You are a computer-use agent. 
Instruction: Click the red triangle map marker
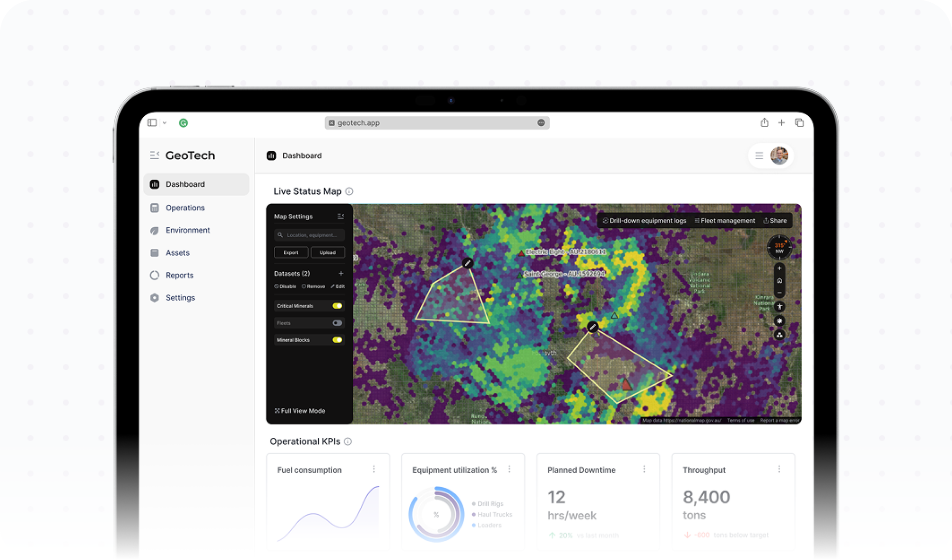coord(626,385)
